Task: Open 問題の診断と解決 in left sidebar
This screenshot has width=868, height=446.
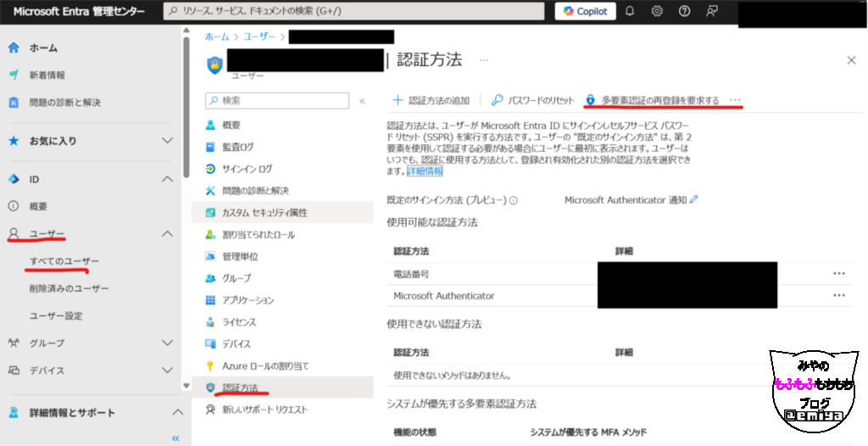Action: [x=64, y=103]
